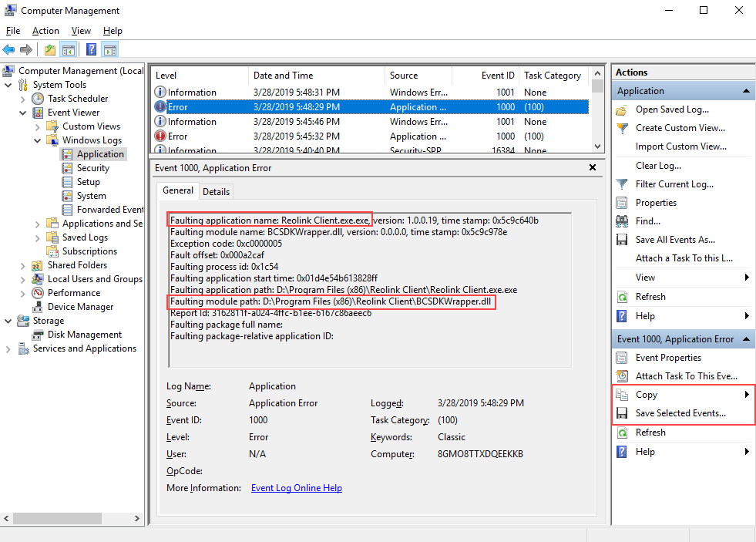Click the Filter Current Log funnel icon
The width and height of the screenshot is (756, 542).
pyautogui.click(x=622, y=184)
